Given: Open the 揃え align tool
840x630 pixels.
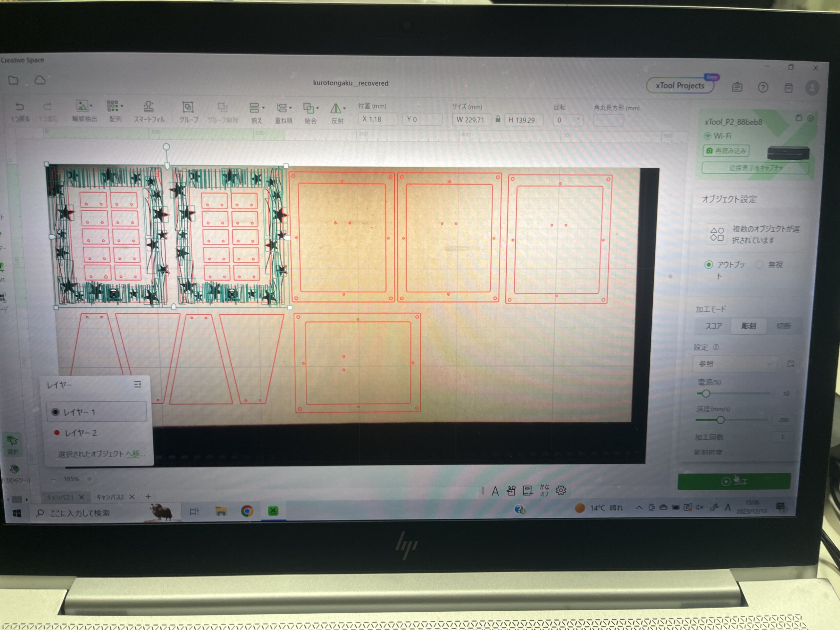Looking at the screenshot, I should tap(256, 113).
